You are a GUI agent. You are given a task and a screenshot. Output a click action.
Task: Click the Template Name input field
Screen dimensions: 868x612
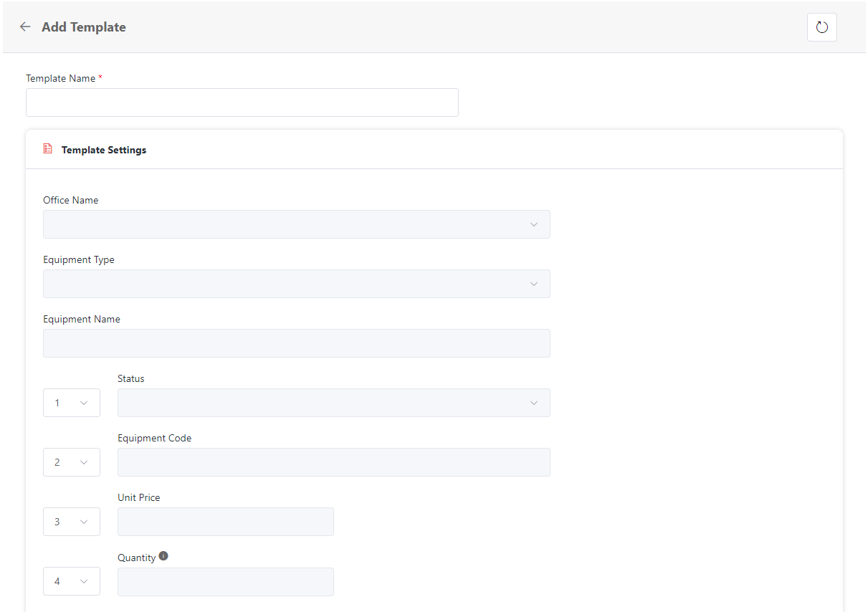tap(242, 102)
